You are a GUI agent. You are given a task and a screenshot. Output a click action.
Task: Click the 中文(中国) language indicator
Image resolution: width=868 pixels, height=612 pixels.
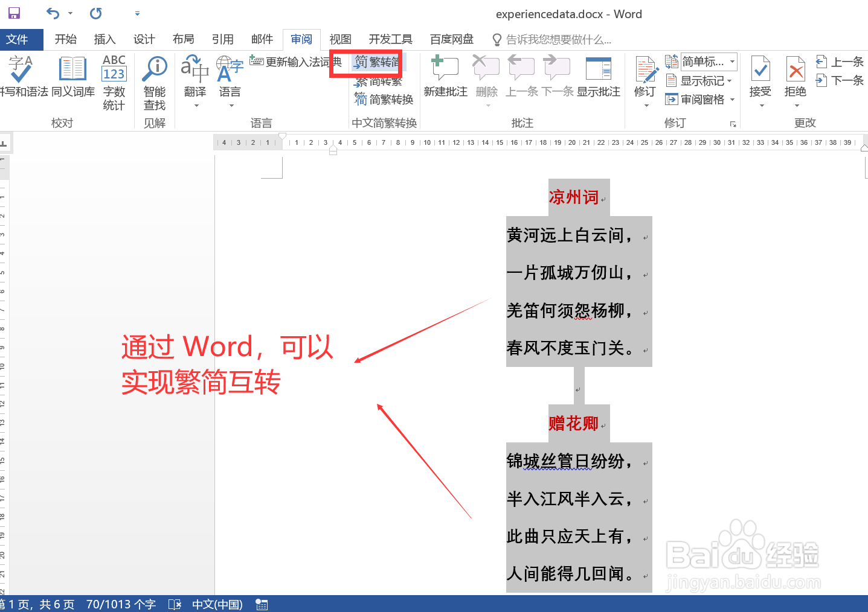(x=217, y=604)
